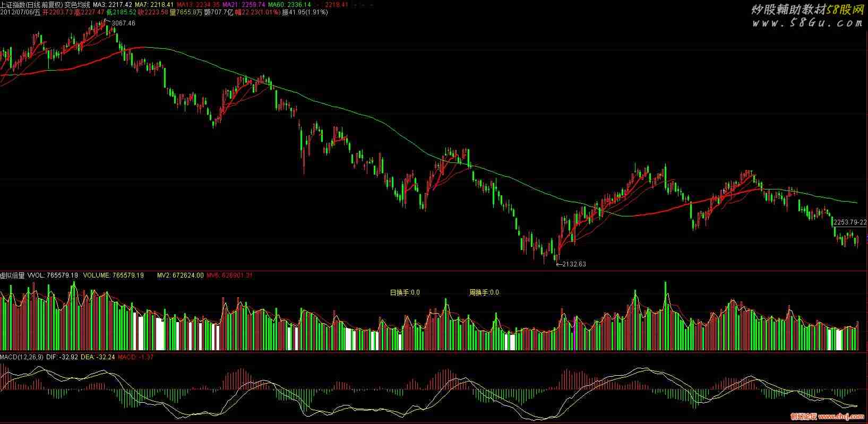Click the green MA60 indicator label
Screen dimensions: 868x424
point(289,5)
